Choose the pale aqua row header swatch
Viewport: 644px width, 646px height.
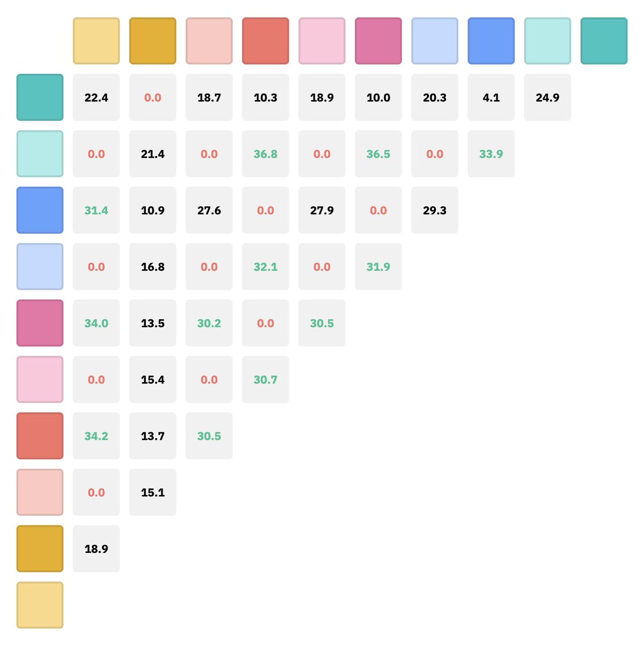pyautogui.click(x=40, y=154)
